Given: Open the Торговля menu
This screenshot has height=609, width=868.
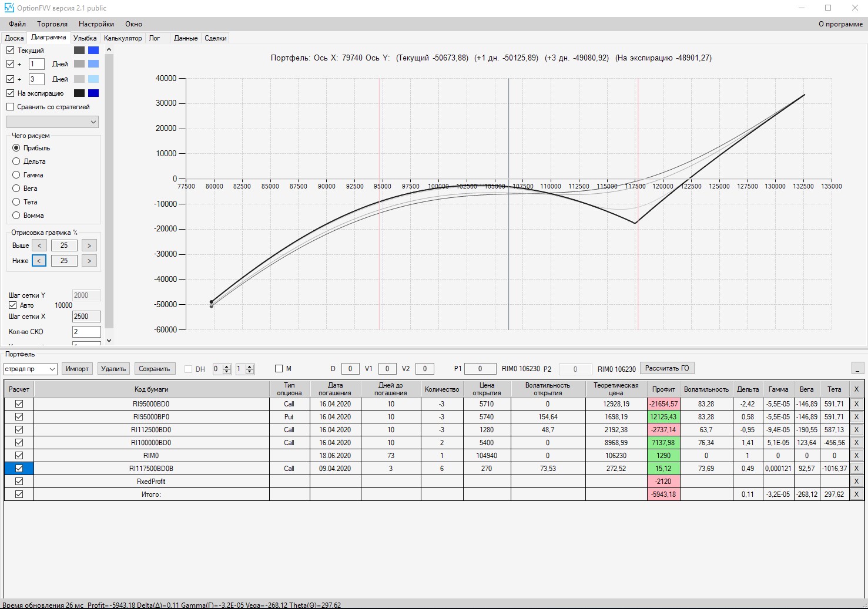Looking at the screenshot, I should (52, 24).
